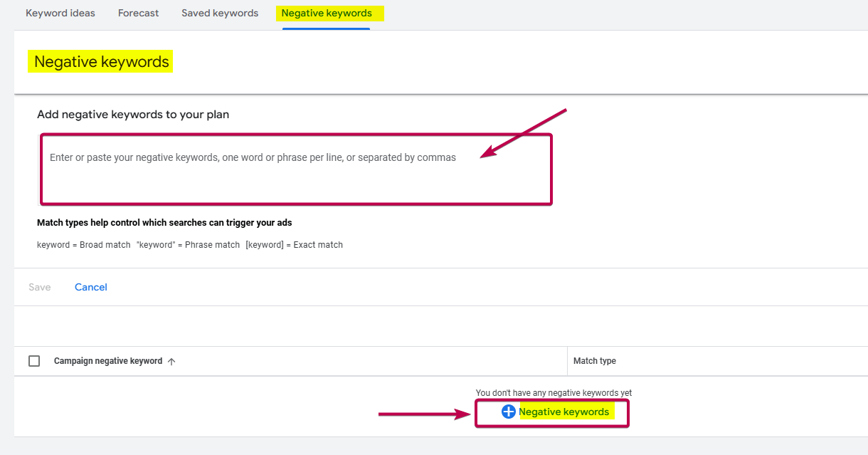868x455 pixels.
Task: Click the blue plus circle icon
Action: click(508, 412)
